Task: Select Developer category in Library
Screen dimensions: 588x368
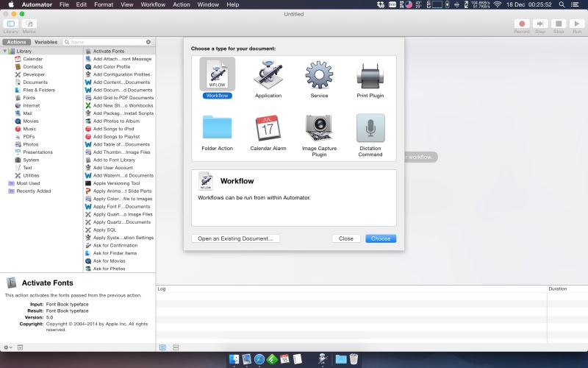Action: (x=34, y=74)
